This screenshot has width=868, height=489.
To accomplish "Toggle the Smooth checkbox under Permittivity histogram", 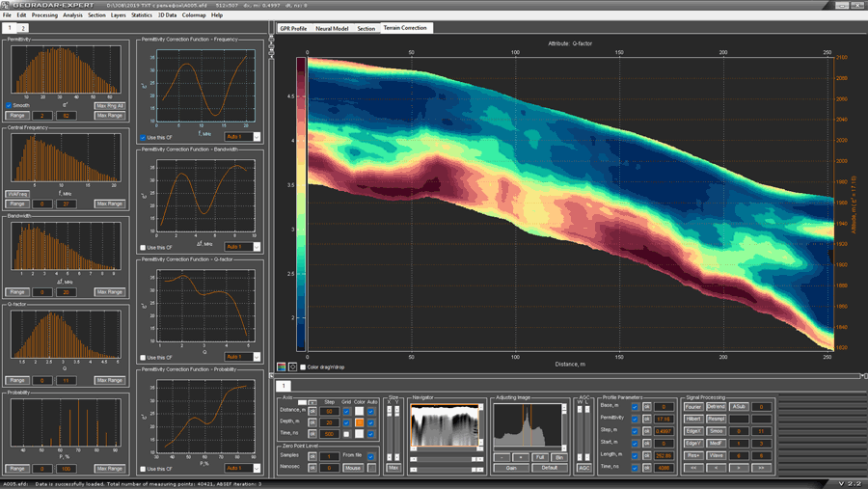I will pos(10,106).
